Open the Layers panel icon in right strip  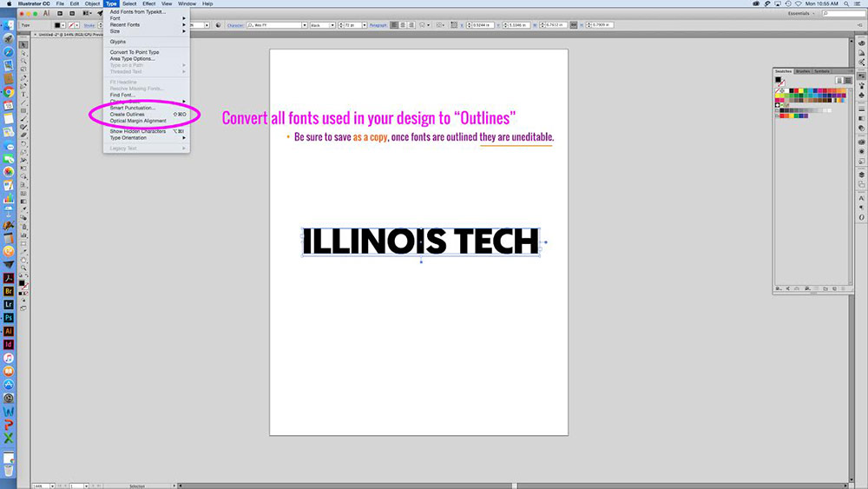[x=861, y=175]
